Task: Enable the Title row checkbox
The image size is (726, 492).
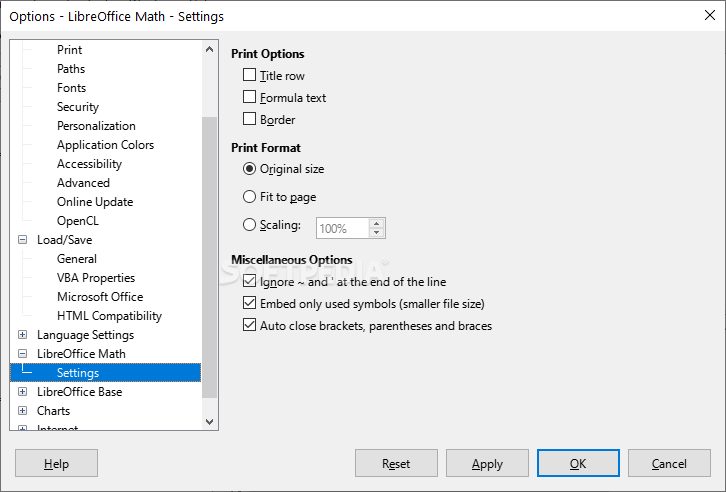Action: point(249,75)
